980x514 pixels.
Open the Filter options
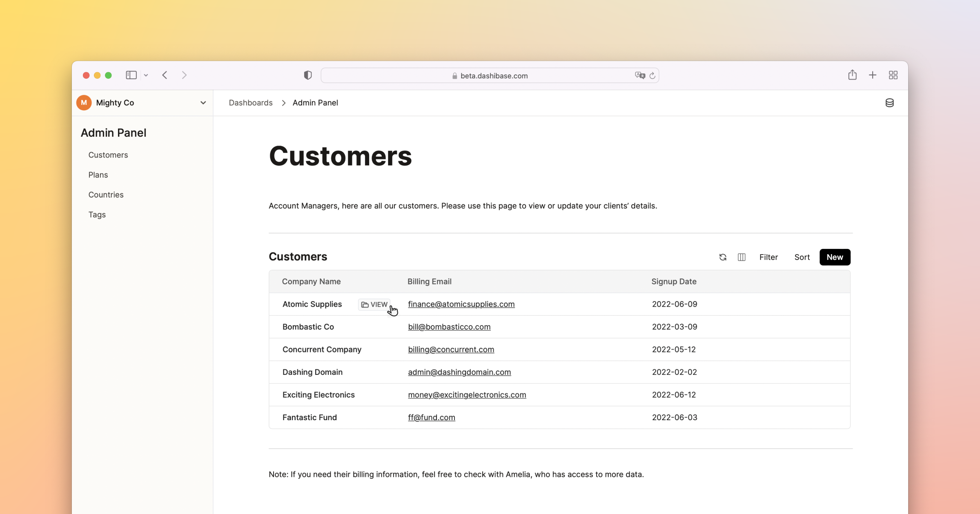click(768, 257)
